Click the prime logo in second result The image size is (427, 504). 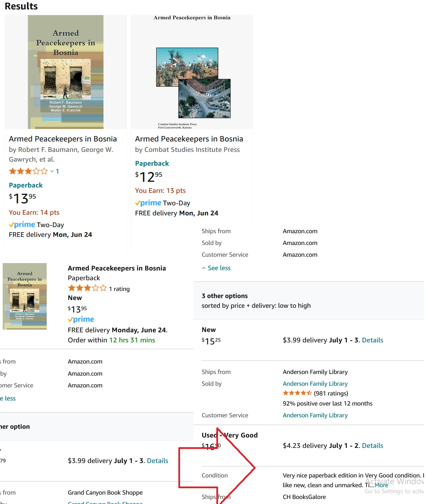coord(148,203)
